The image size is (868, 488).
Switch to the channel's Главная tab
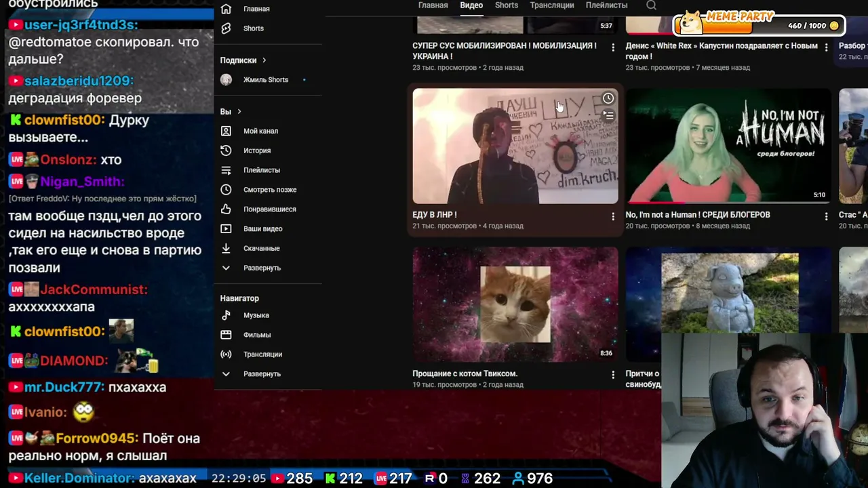[433, 5]
